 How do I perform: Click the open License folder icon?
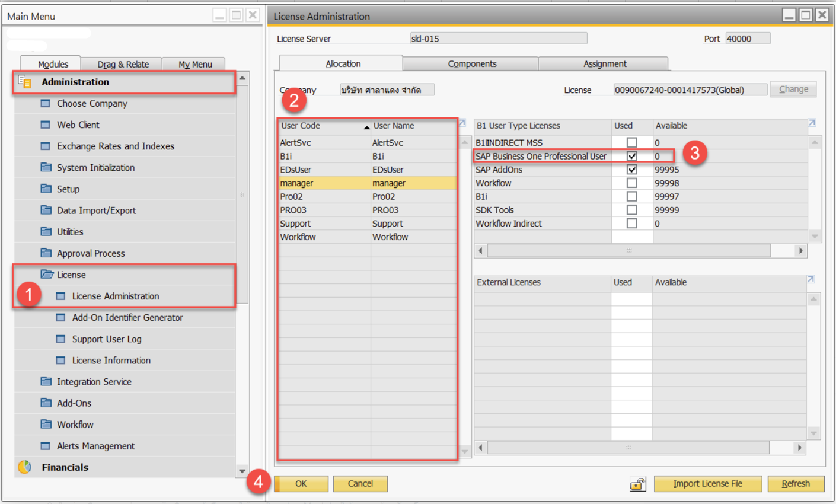[x=46, y=274]
